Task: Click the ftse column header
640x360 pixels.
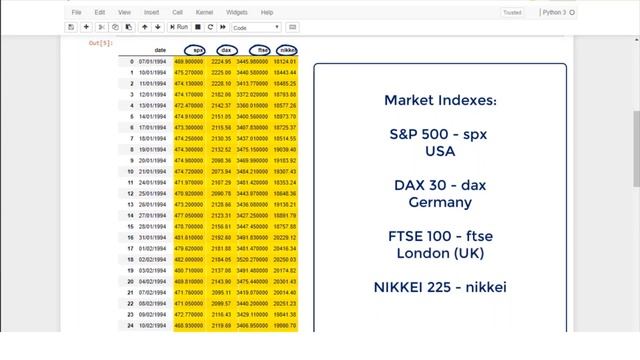Action: [263, 50]
